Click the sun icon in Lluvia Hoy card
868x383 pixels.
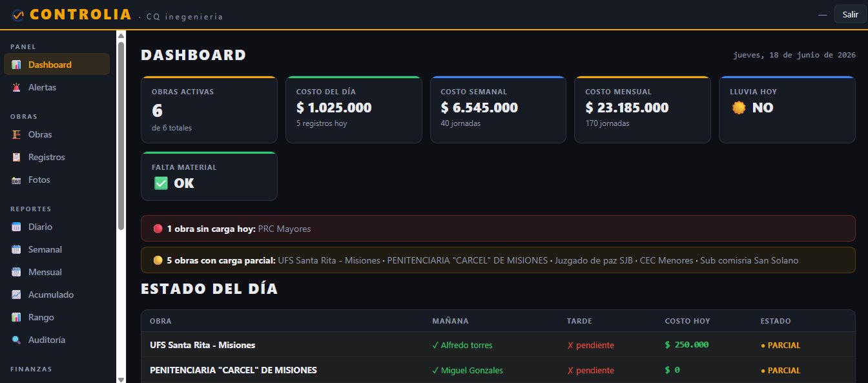739,108
